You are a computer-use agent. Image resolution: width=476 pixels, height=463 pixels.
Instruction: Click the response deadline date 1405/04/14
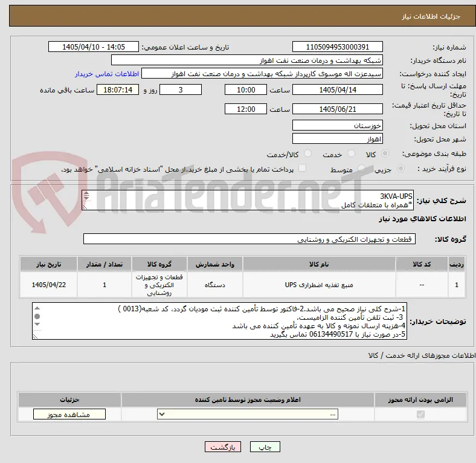(337, 89)
